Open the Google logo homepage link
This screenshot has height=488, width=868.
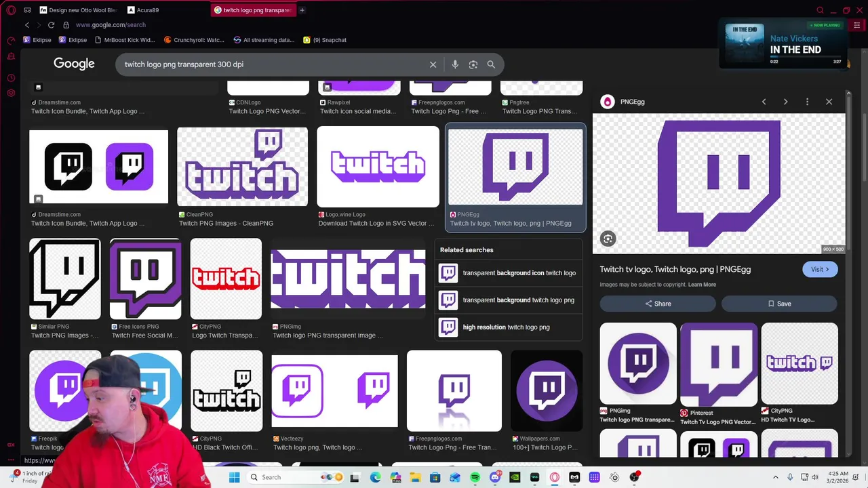[x=74, y=64]
